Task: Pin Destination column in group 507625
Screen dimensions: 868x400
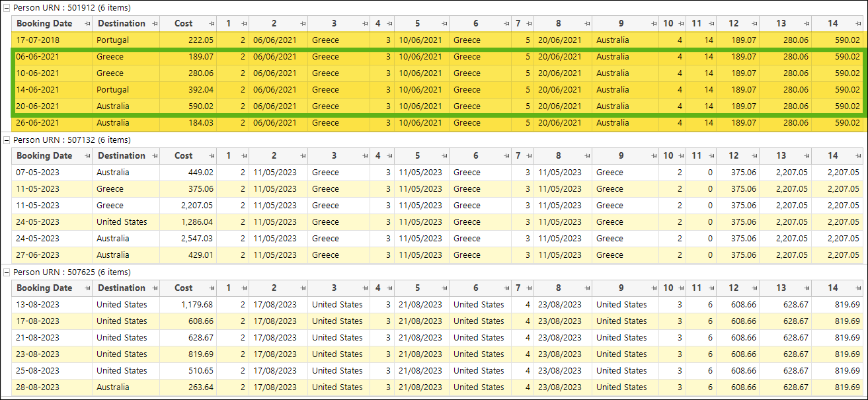Action: point(155,288)
